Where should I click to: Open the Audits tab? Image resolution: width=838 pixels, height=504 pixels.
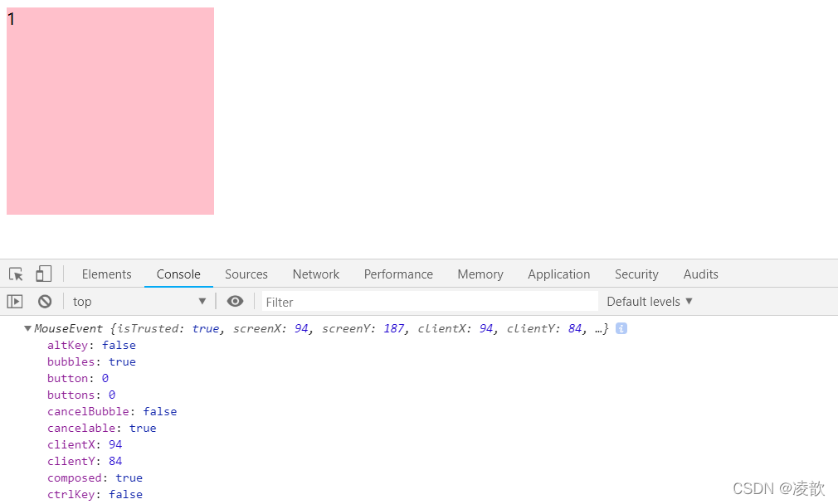700,274
